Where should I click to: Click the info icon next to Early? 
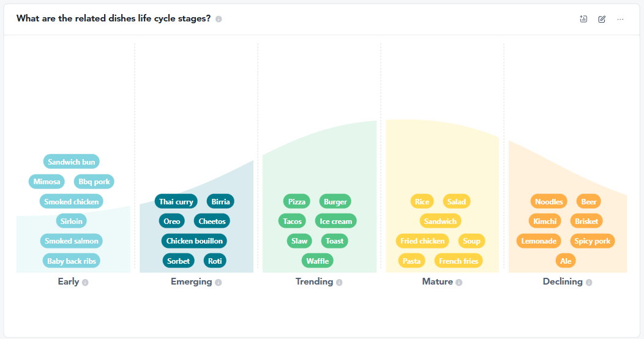pyautogui.click(x=85, y=282)
